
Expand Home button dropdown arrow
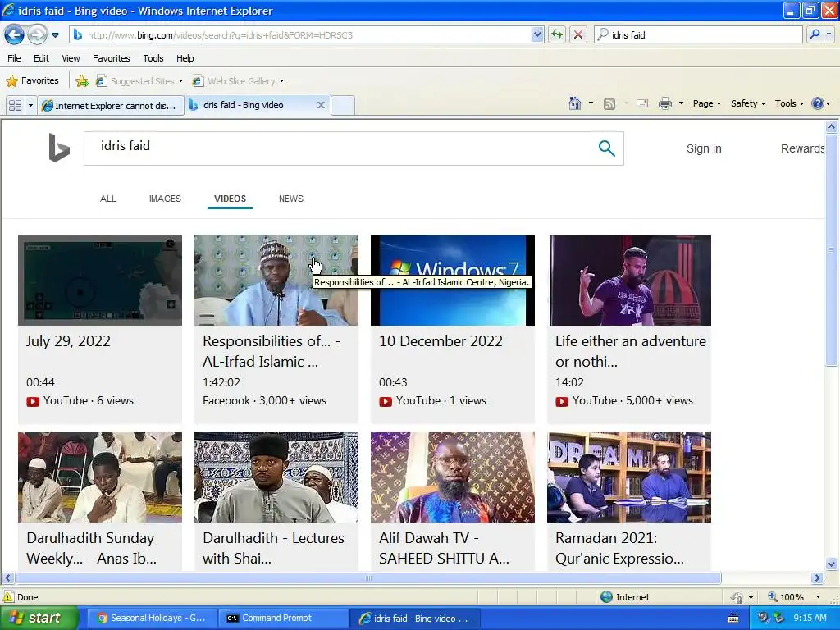pyautogui.click(x=591, y=103)
